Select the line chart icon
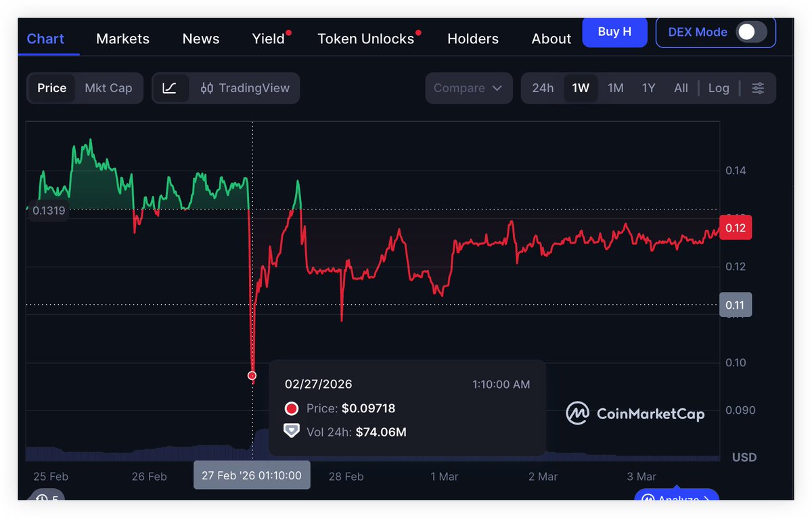 [170, 88]
